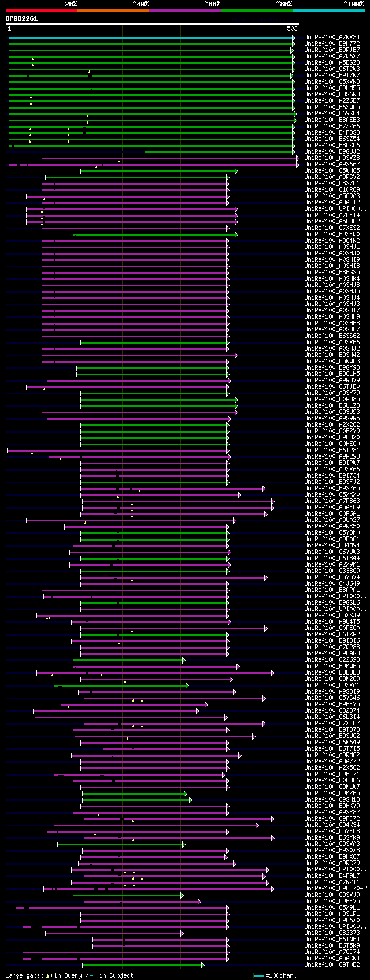The image size is (370, 980).
Task: Select the UniRef100_B8LQD3 label
Action: coord(332,673)
